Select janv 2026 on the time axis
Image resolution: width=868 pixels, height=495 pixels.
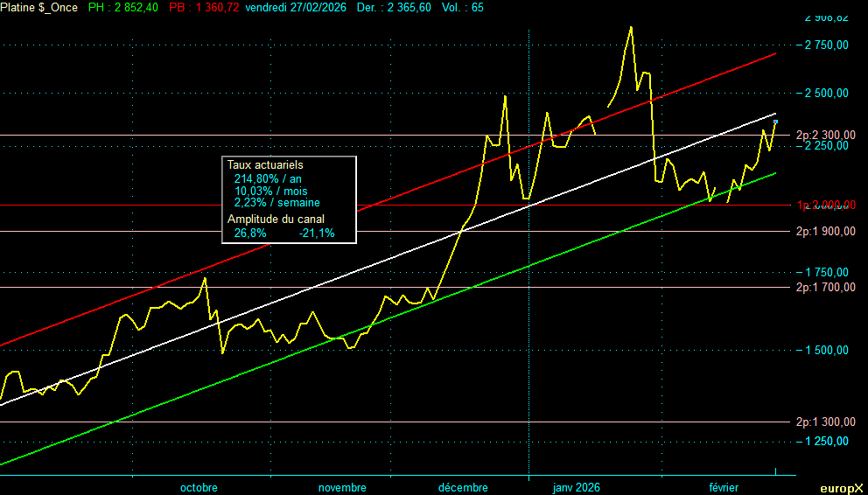click(x=576, y=487)
